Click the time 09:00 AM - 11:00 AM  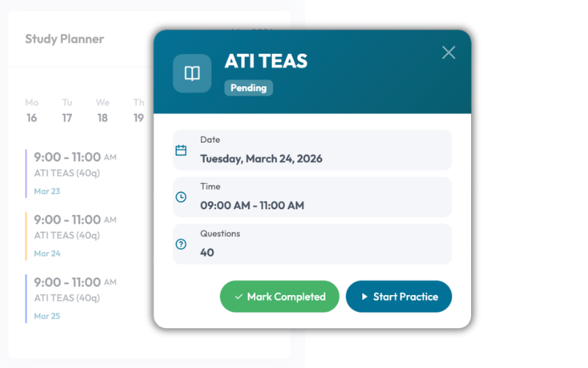pos(252,205)
